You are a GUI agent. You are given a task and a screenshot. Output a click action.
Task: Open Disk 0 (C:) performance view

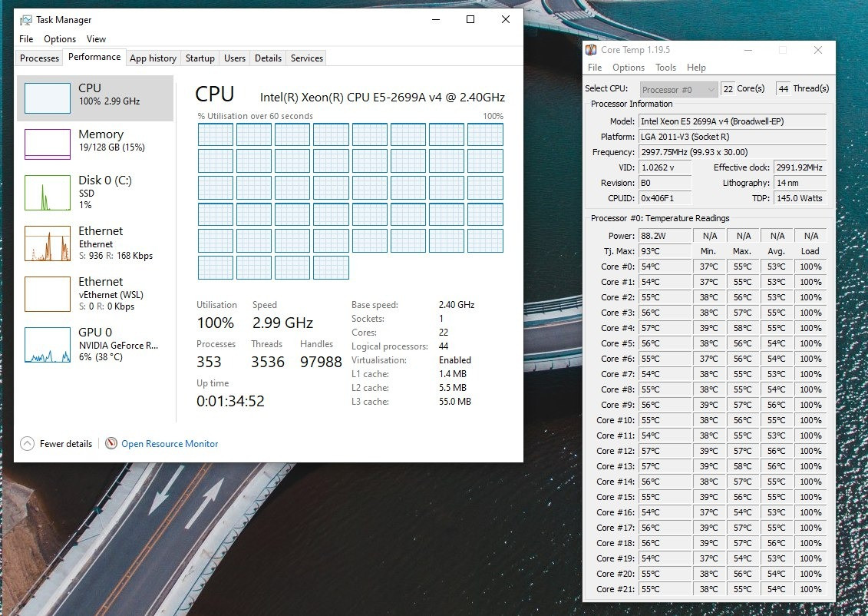click(95, 192)
